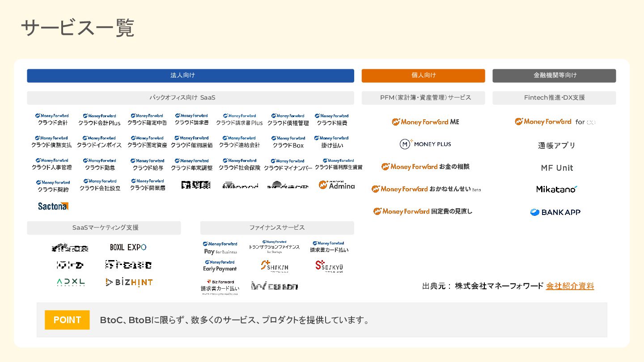Screen dimensions: 644x362
Task: Click the Money Forward Pay for Business logo
Action: coord(220,248)
